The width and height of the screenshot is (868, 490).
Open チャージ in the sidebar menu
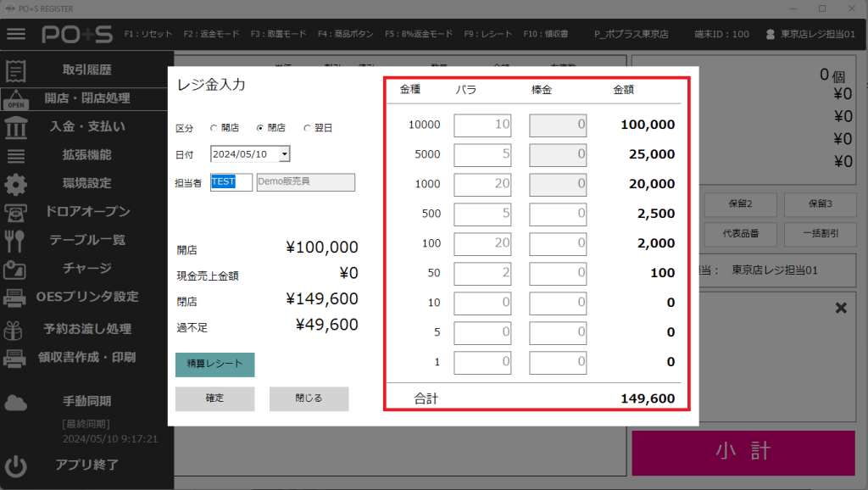click(86, 268)
